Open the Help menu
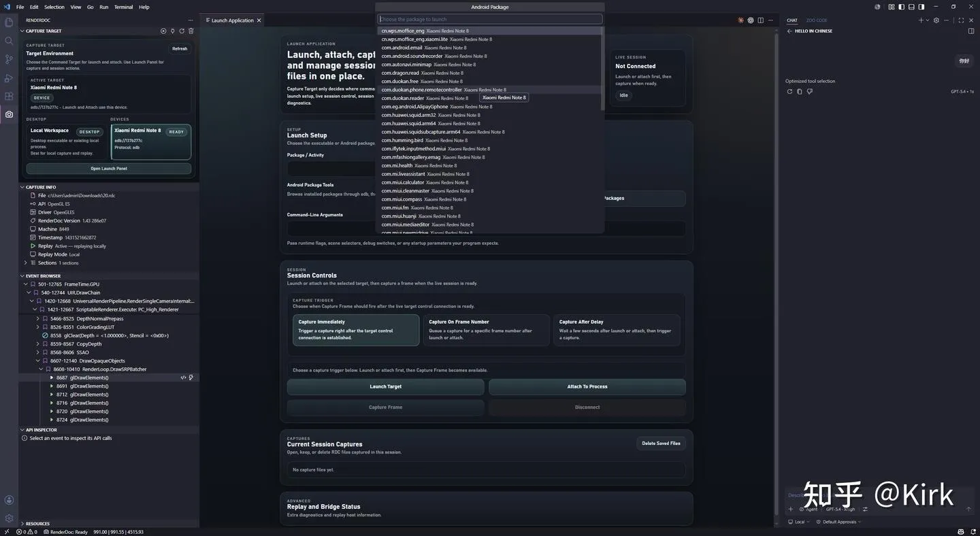Screen dimensions: 980x536 144,7
